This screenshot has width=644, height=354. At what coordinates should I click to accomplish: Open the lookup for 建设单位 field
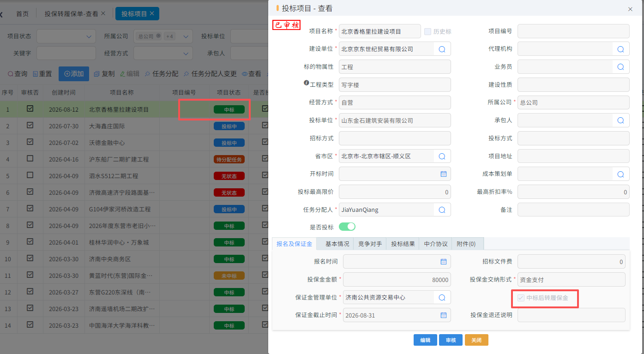pyautogui.click(x=442, y=49)
